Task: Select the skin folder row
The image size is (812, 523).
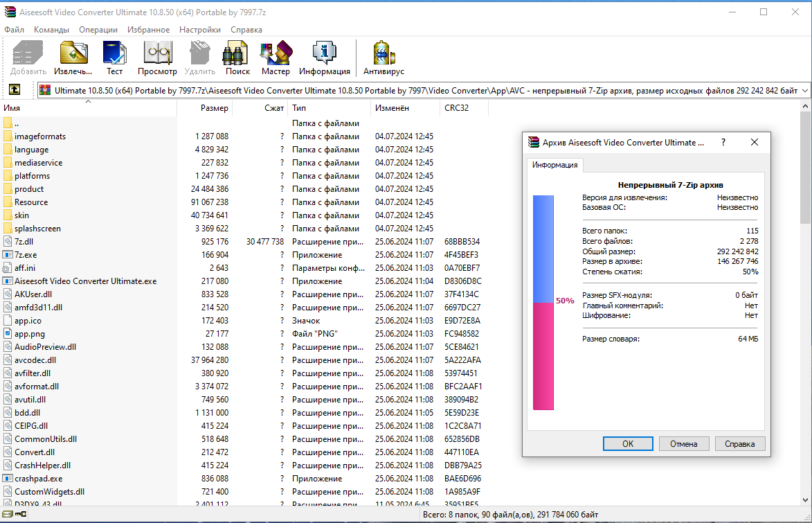Action: (244, 215)
